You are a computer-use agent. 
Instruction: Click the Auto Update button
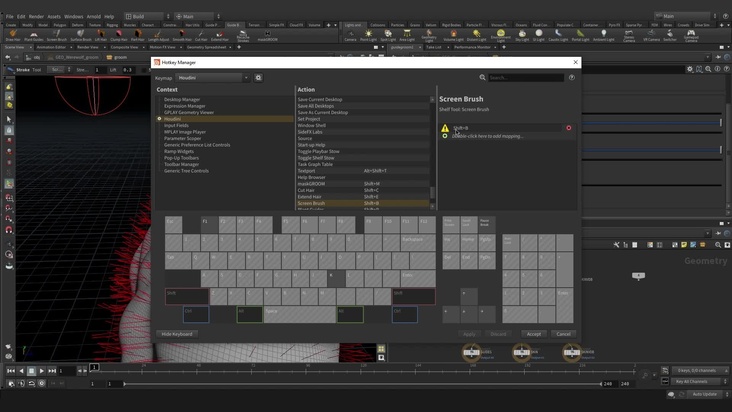pyautogui.click(x=704, y=394)
